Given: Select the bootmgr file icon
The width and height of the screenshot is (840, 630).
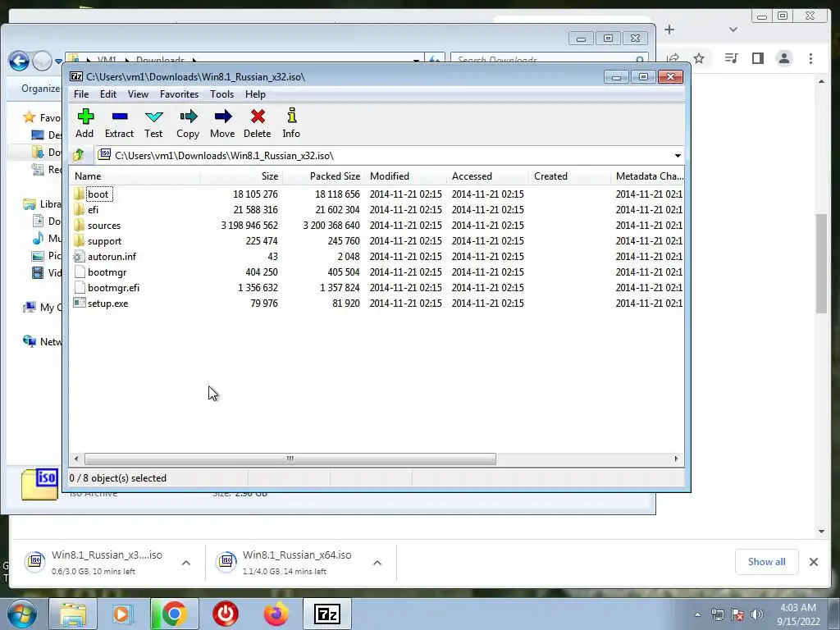Looking at the screenshot, I should pos(80,272).
